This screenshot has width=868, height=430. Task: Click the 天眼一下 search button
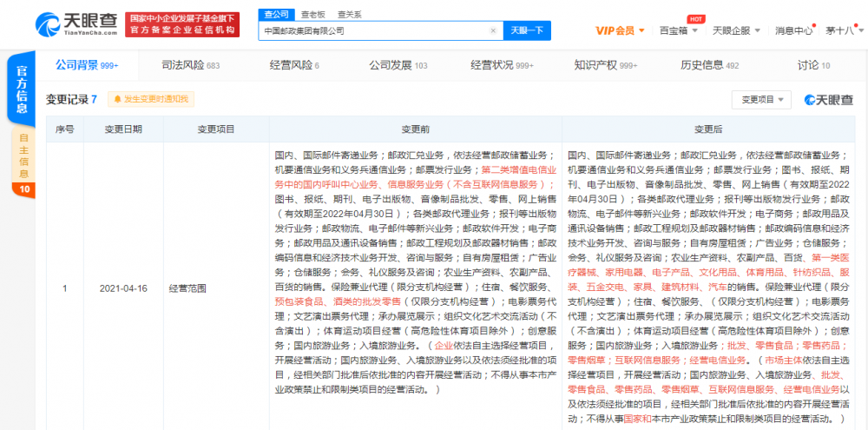tap(527, 31)
